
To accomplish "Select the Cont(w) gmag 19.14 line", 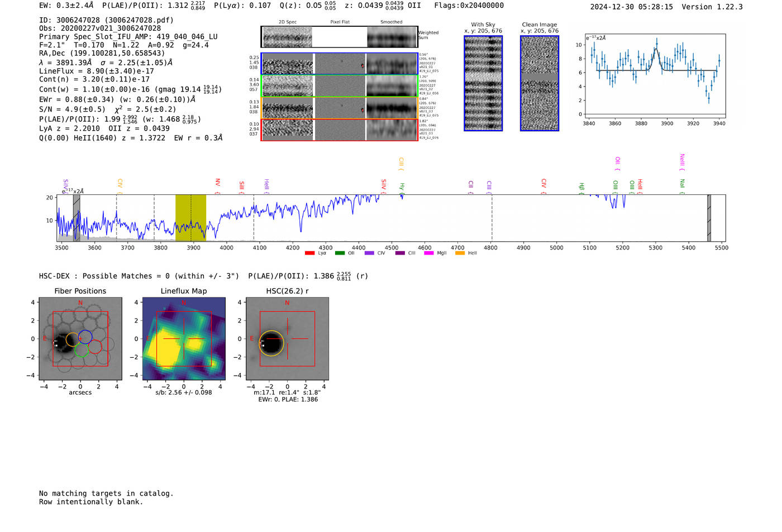I will point(131,89).
